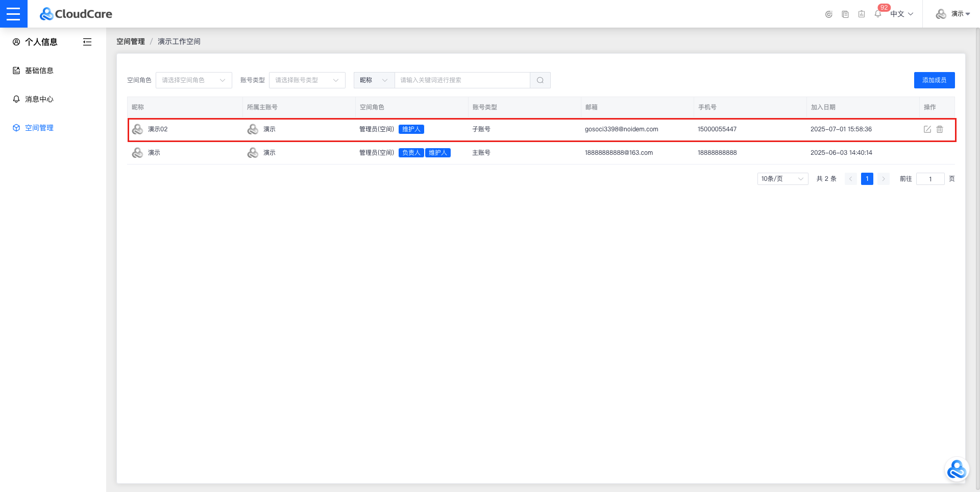Expand the 账号类型 filter dropdown

click(x=307, y=80)
